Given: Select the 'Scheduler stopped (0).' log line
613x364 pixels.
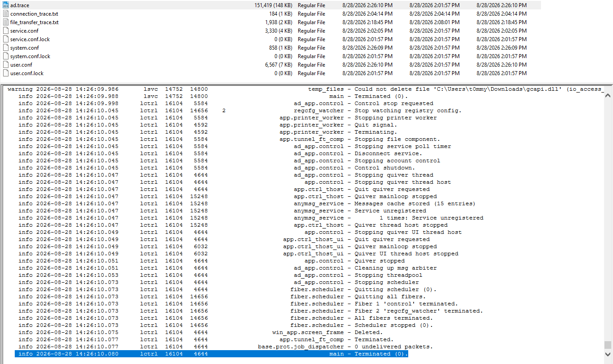Looking at the screenshot, I should 226,325.
